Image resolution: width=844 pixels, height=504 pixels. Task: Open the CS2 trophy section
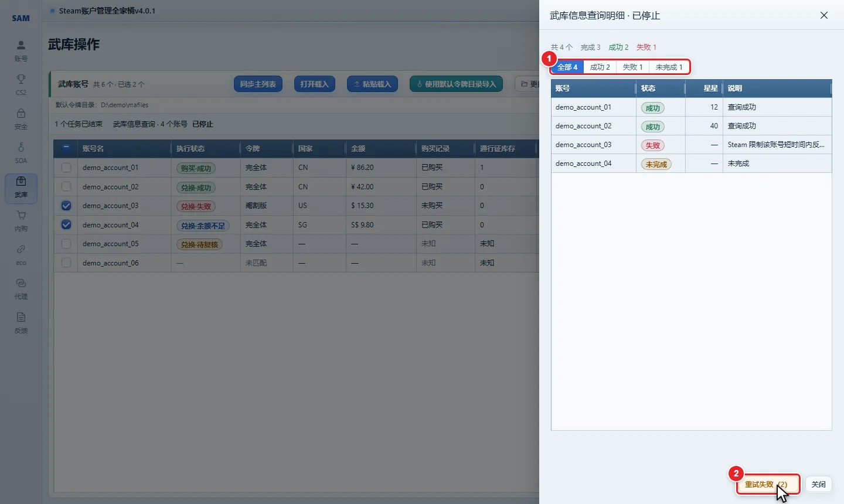click(21, 85)
